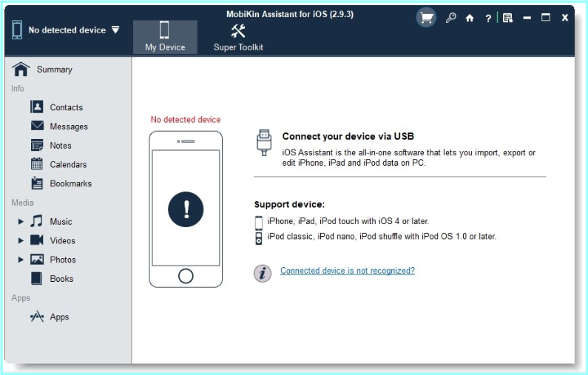588x375 pixels.
Task: Open the shopping cart purchase icon
Action: tap(426, 18)
